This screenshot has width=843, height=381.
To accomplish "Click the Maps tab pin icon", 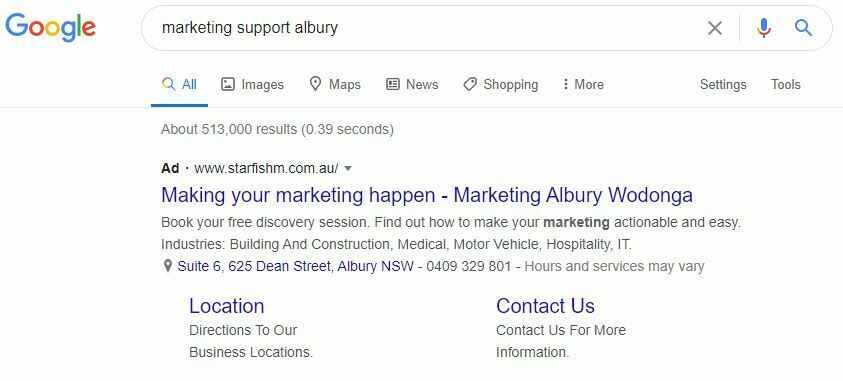I will [x=316, y=84].
